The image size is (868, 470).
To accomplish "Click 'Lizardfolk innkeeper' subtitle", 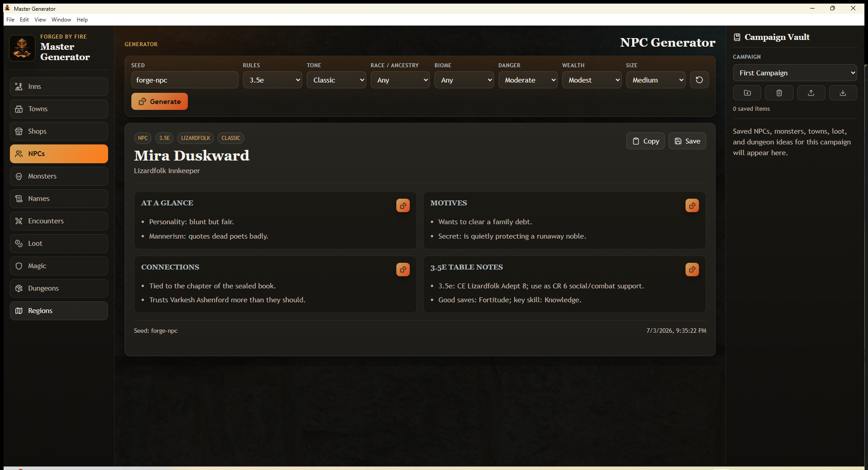I will click(x=167, y=171).
